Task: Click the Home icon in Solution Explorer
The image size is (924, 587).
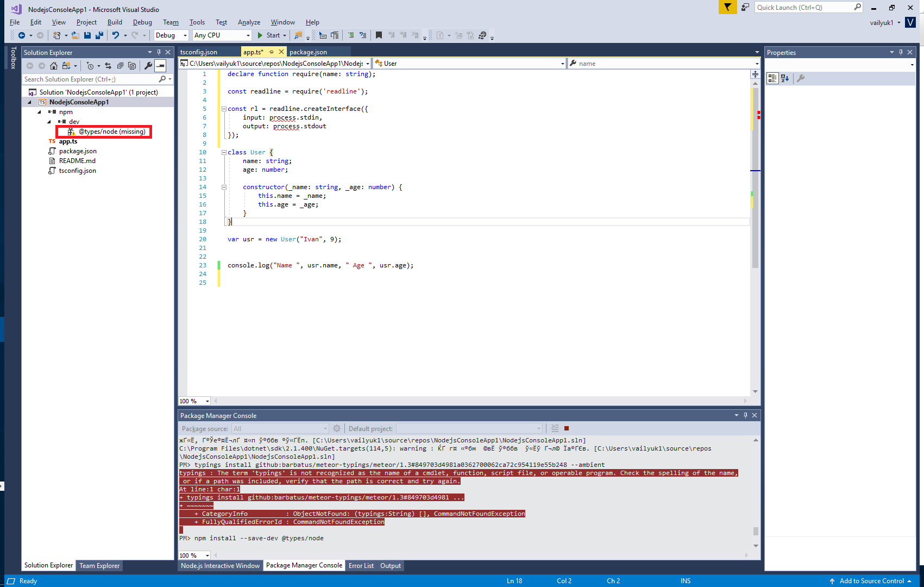Action: coord(53,66)
